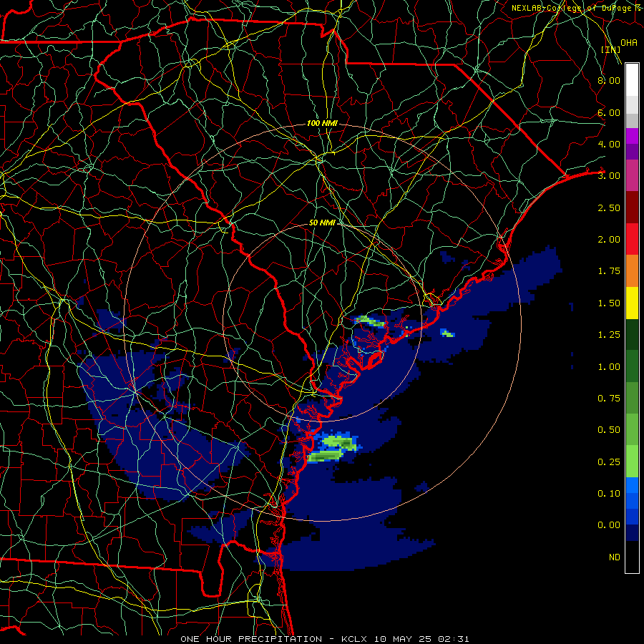
Task: Select the magenta legend swatch above 4.00
Action: pos(632,136)
